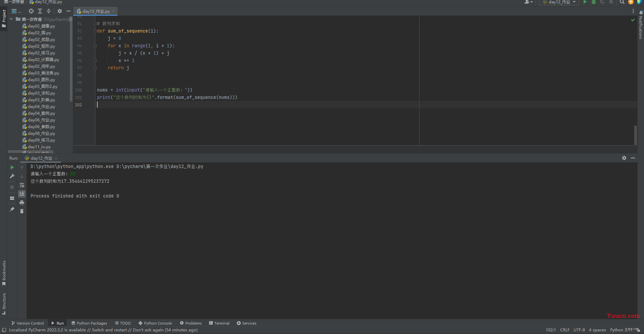Open line separator CRLF selector
Viewport: 644px width, 334px height.
(565, 330)
